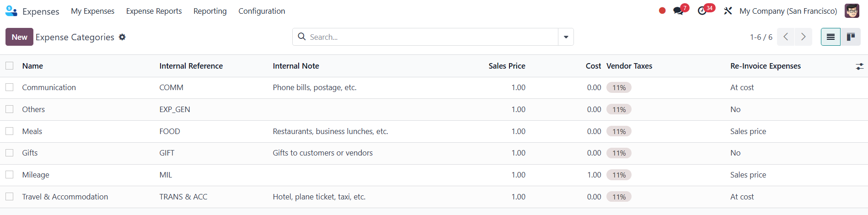Click the red recording status dot
The height and width of the screenshot is (215, 868).
click(x=662, y=11)
